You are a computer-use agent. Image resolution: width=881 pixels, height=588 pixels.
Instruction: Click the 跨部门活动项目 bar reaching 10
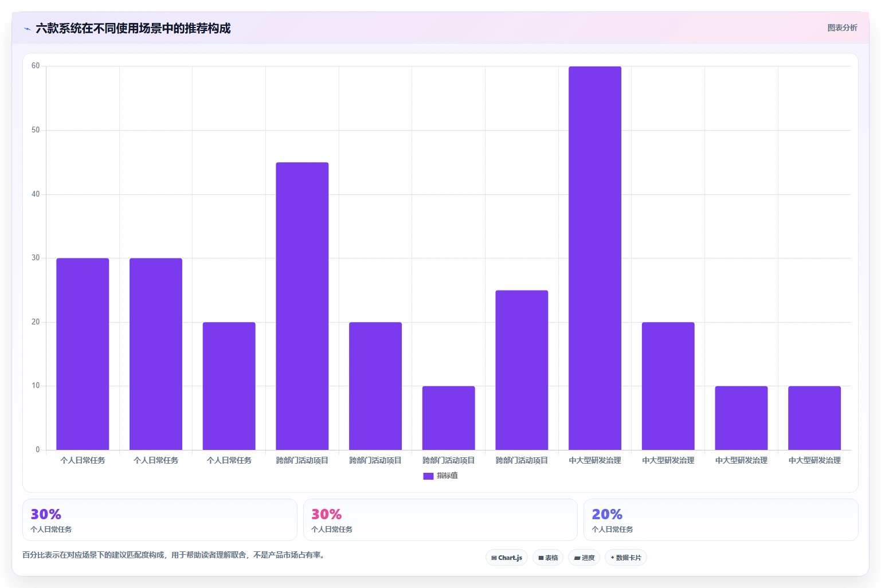[x=449, y=418]
